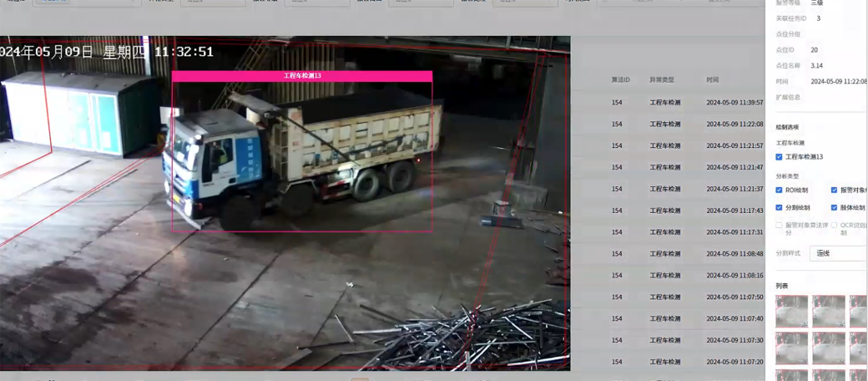Click the 时间 column header
868x381 pixels.
pyautogui.click(x=712, y=80)
